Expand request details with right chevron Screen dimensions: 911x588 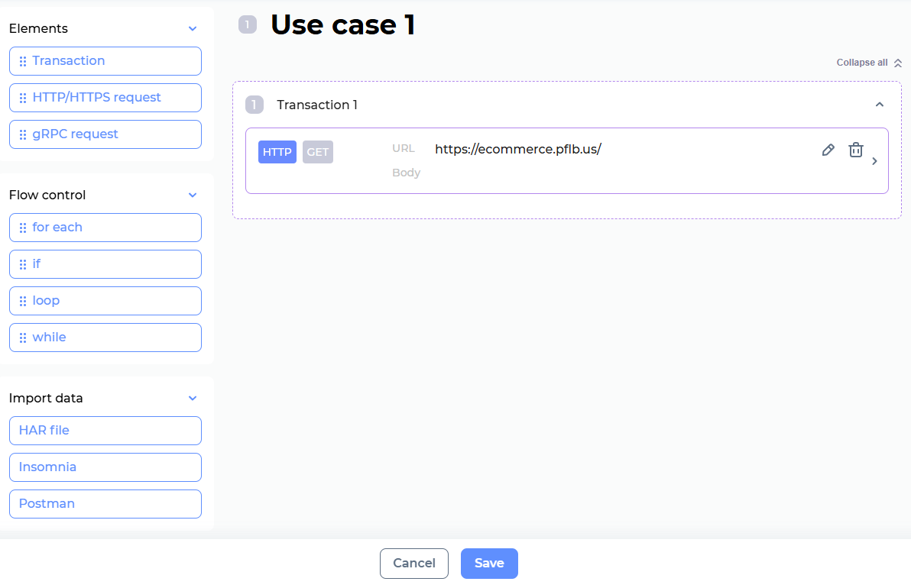coord(874,161)
